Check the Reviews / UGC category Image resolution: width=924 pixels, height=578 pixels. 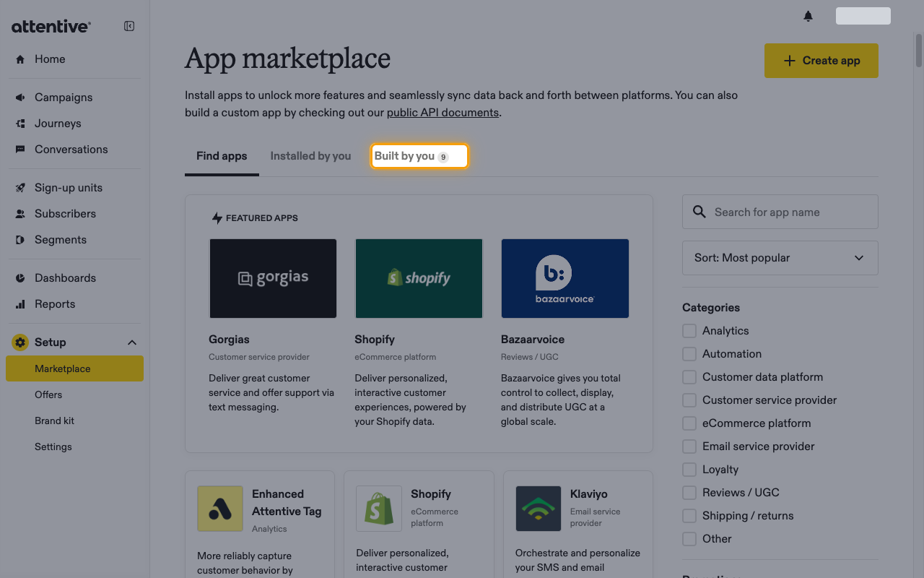689,493
